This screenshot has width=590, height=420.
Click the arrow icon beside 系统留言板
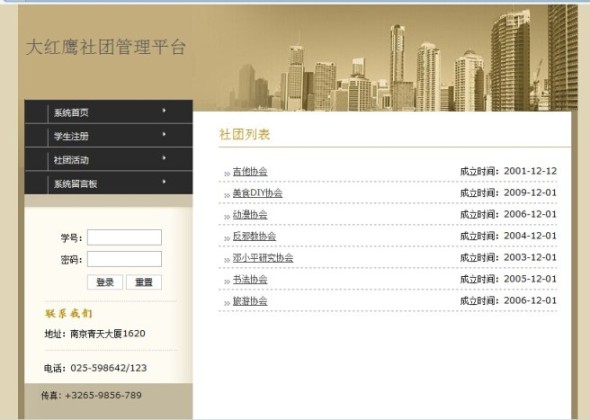coord(164,182)
